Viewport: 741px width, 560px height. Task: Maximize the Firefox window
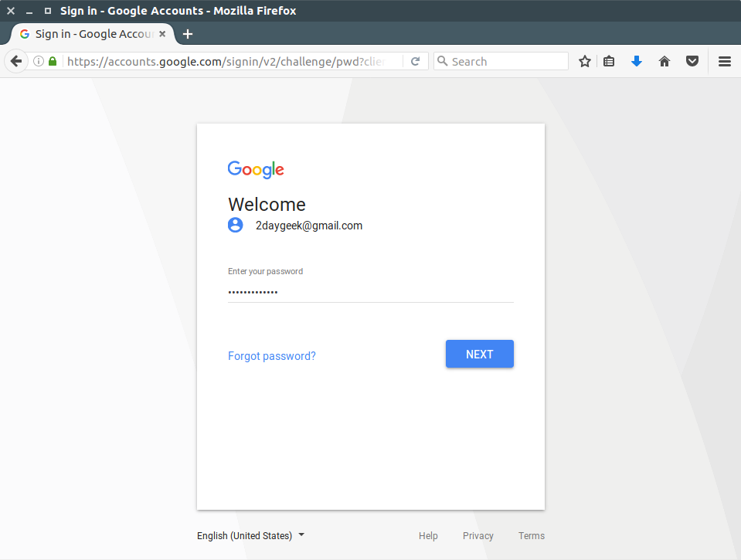[x=48, y=10]
